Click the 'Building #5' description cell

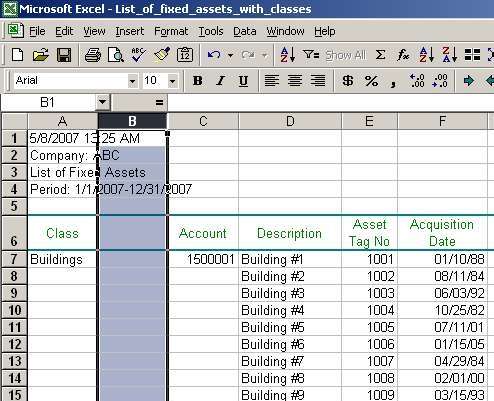pyautogui.click(x=290, y=327)
